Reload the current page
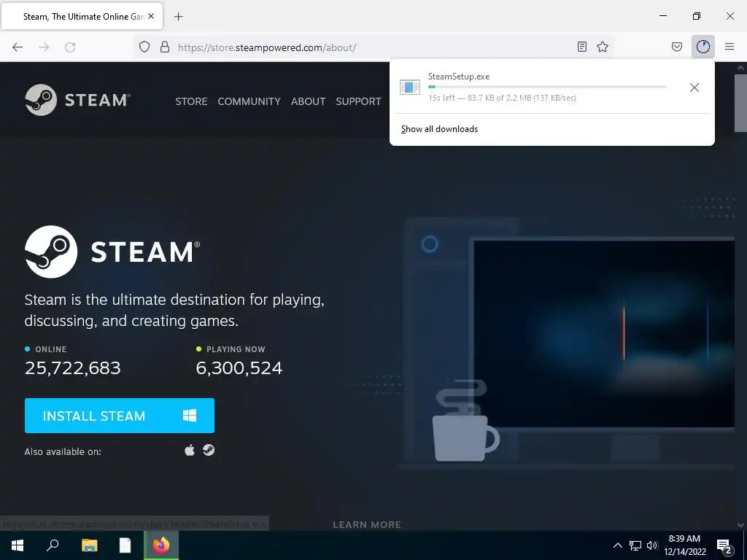Viewport: 747px width, 560px height. click(70, 47)
